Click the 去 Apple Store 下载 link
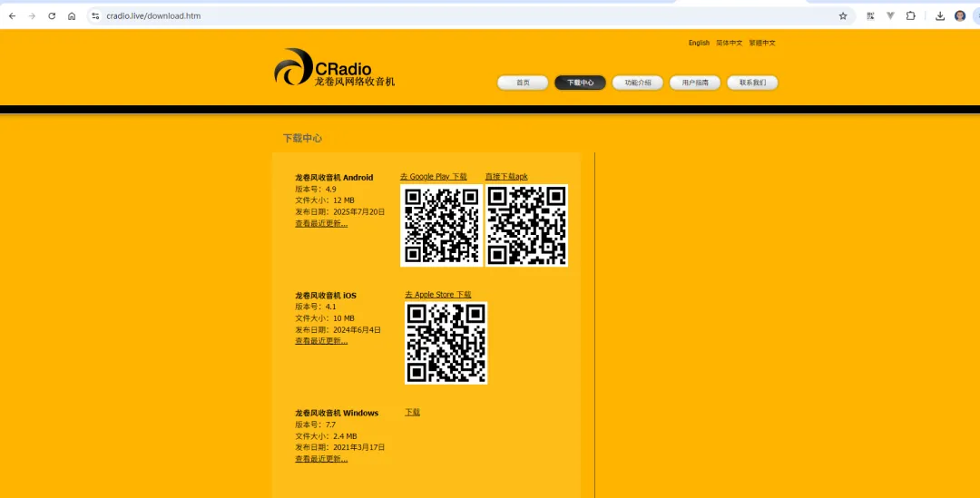Screen dimensions: 980x498 tap(437, 294)
